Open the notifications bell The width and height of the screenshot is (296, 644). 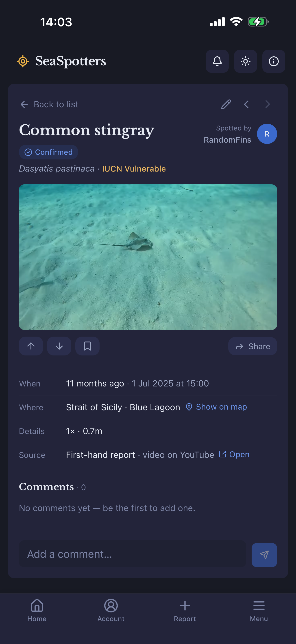217,61
